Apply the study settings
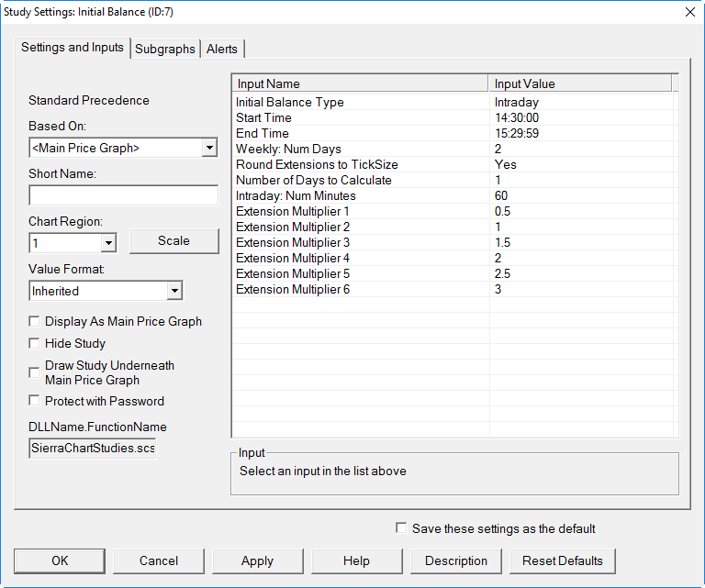705x588 pixels. point(258,561)
